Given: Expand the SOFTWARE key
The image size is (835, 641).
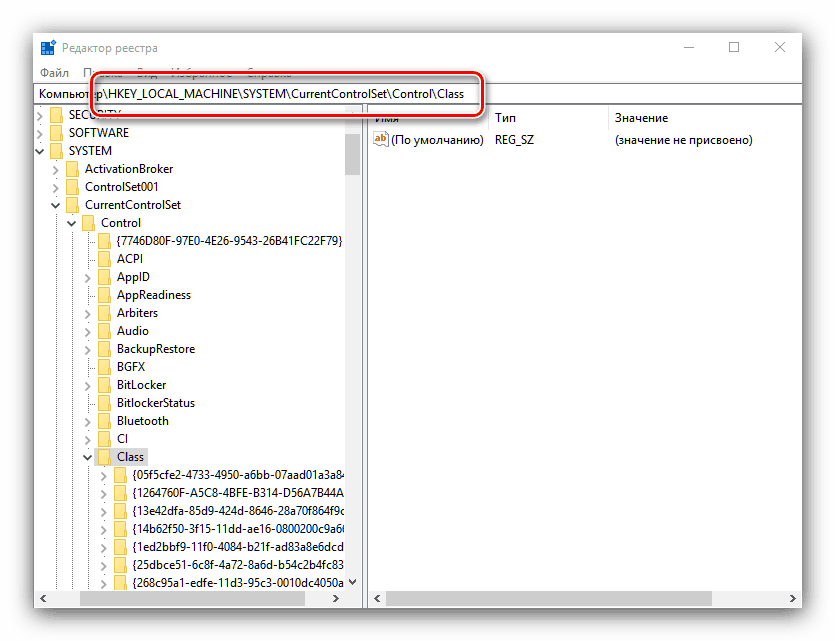Looking at the screenshot, I should coord(40,133).
